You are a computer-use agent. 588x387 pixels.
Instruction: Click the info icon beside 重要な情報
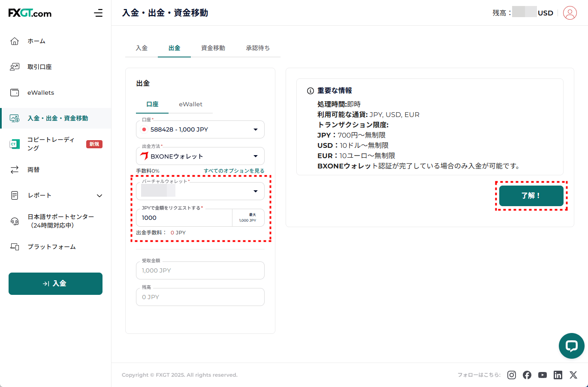click(x=311, y=91)
